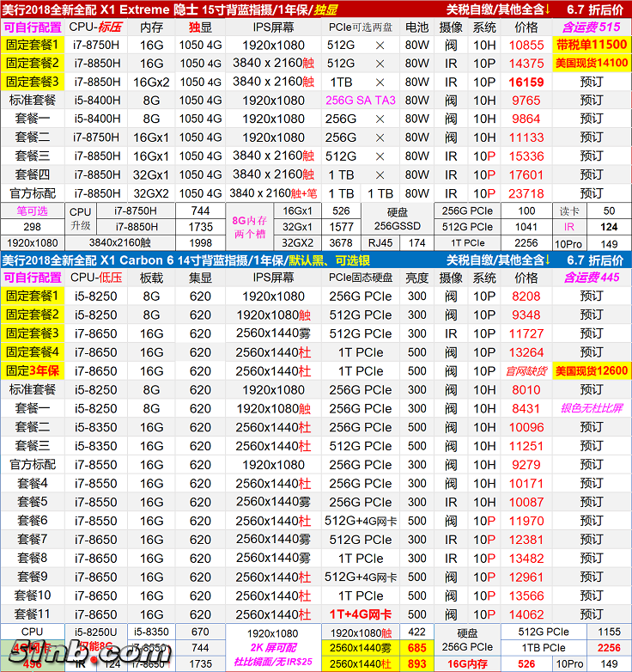Select the 含运费445 header cell
This screenshot has width=632, height=672.
pyautogui.click(x=591, y=278)
